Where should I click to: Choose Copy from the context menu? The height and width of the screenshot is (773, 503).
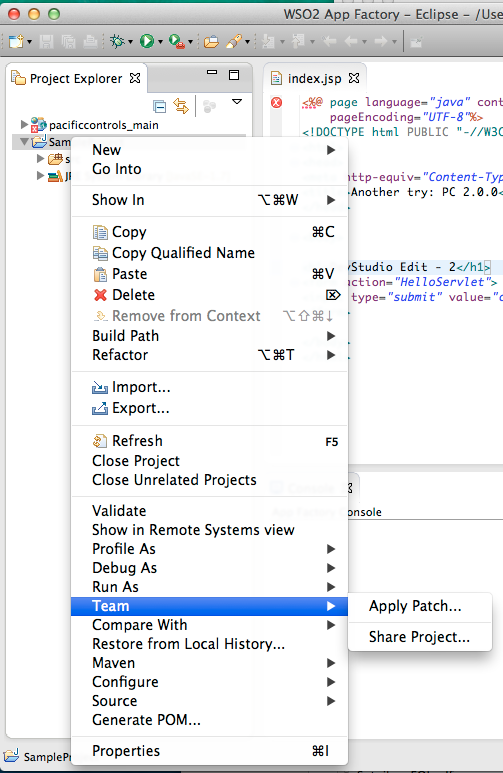click(x=209, y=232)
